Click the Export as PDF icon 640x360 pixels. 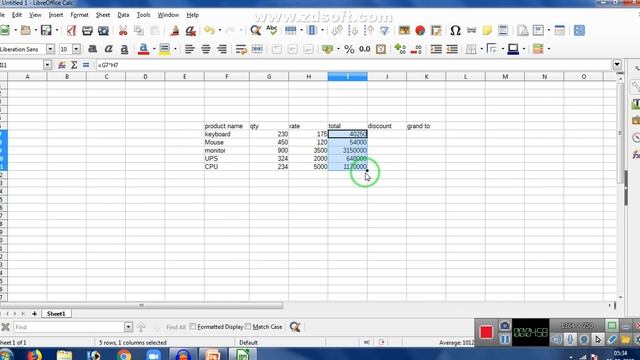pyautogui.click(x=71, y=30)
